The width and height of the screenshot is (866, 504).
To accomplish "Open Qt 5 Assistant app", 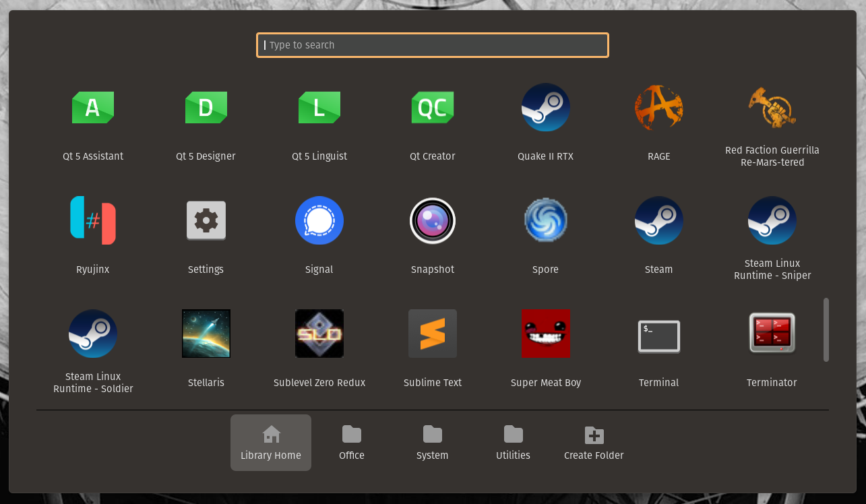I will click(x=93, y=108).
